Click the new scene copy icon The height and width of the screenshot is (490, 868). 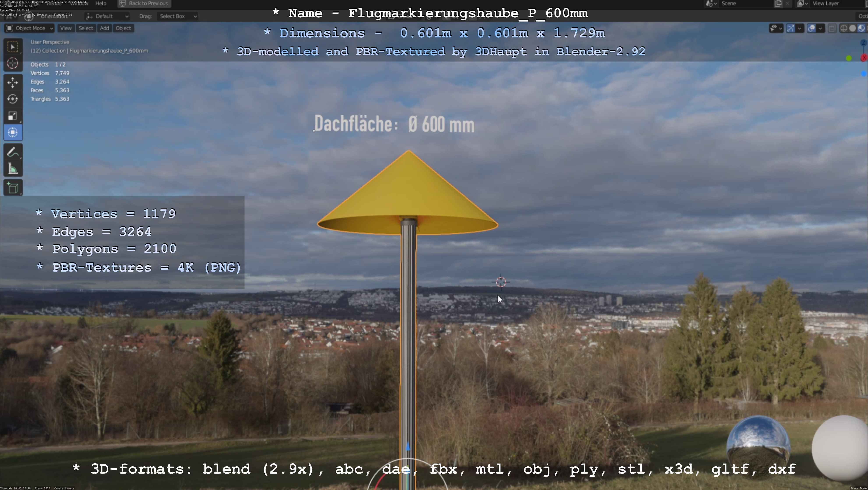click(778, 4)
